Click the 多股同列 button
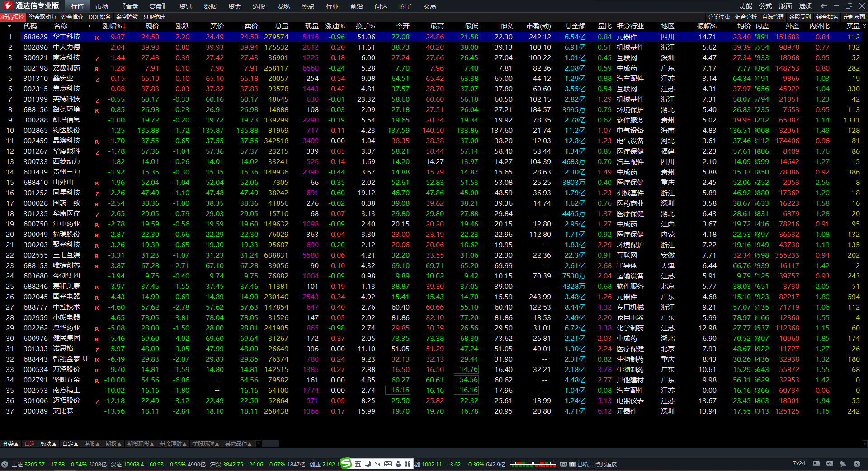The image size is (868, 471). (800, 17)
